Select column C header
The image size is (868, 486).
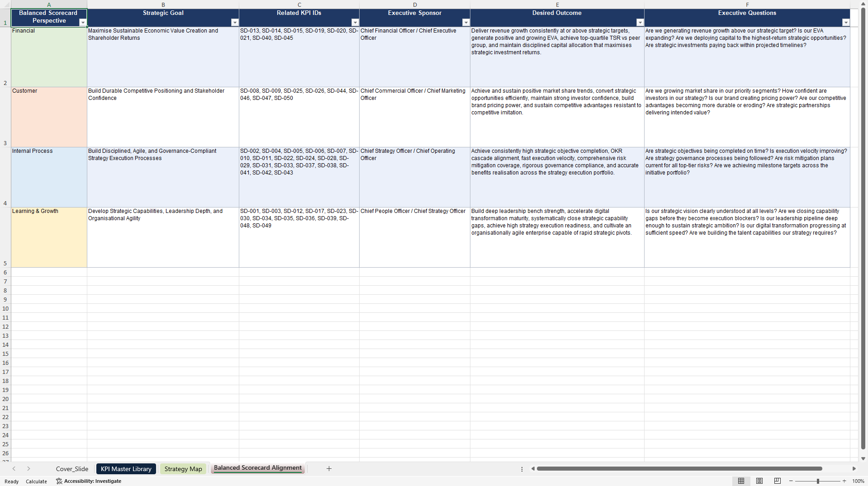299,5
